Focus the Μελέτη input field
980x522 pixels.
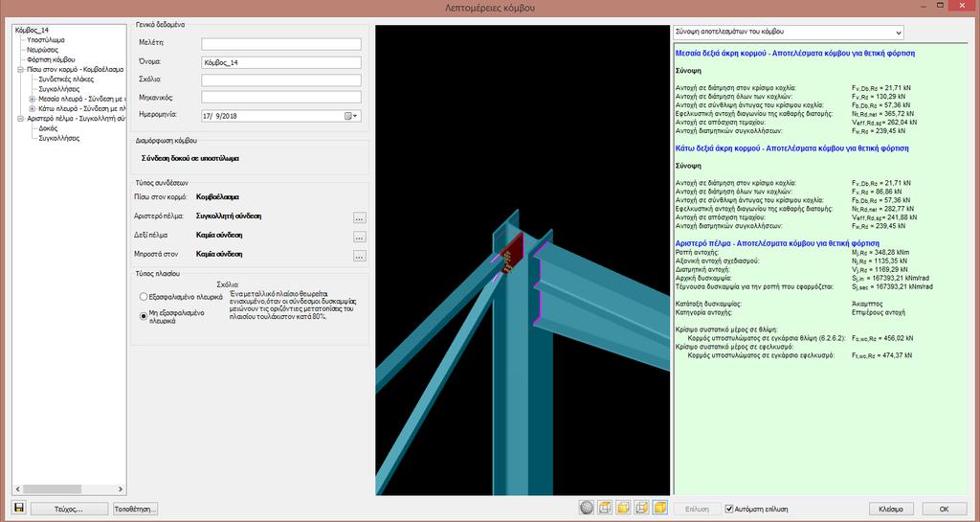(281, 44)
